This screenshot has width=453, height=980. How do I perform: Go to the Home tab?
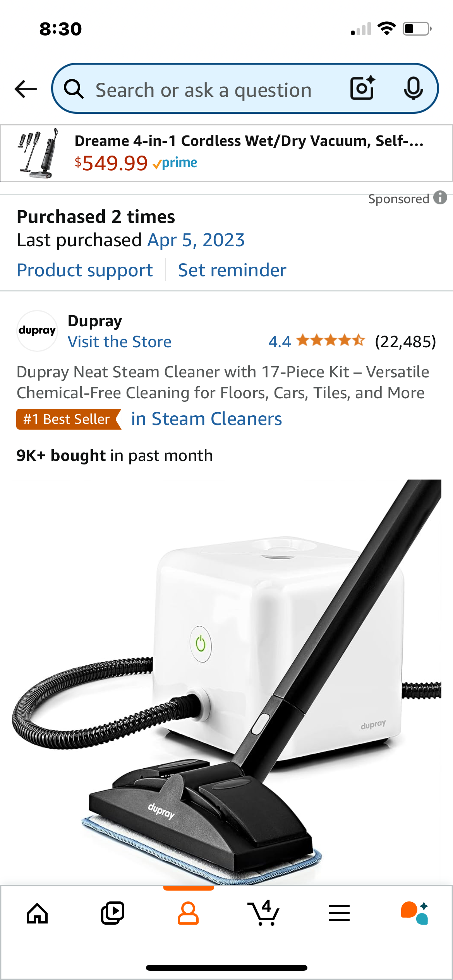coord(37,913)
